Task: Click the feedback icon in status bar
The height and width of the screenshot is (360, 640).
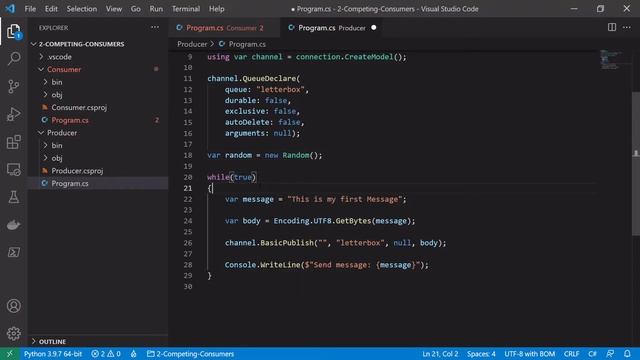Action: click(610, 354)
